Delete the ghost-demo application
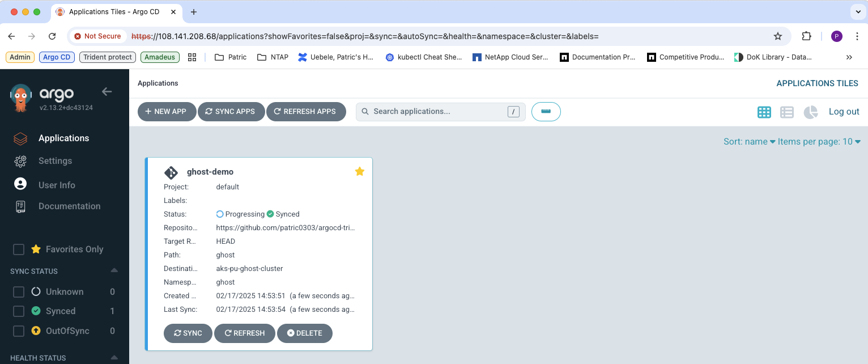 click(305, 333)
